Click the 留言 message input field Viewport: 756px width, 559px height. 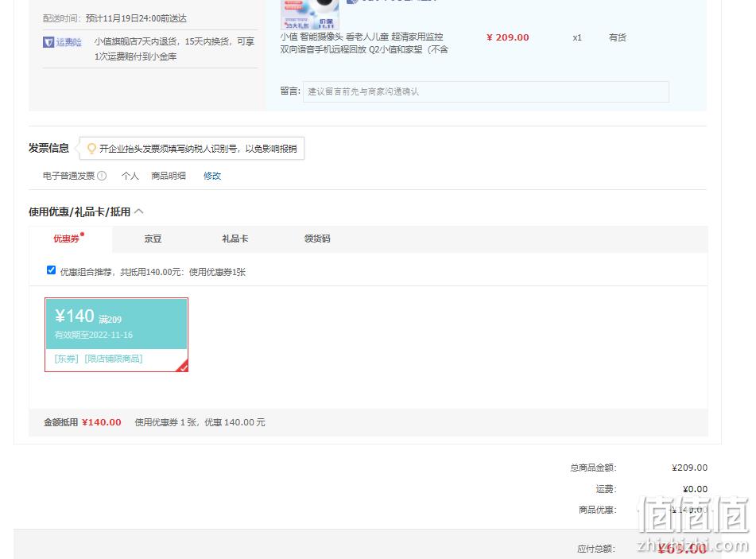pyautogui.click(x=486, y=91)
